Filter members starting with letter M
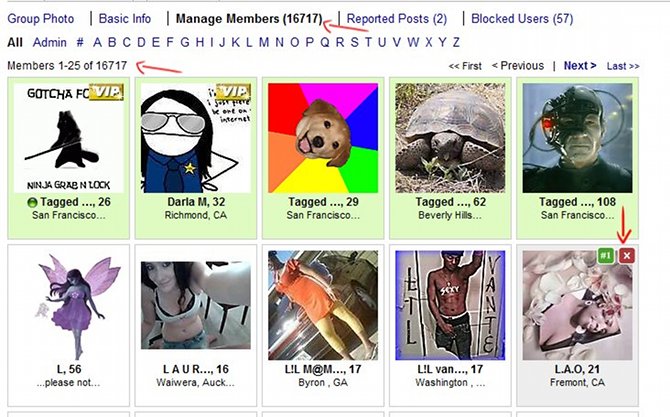This screenshot has height=417, width=670. [264, 42]
